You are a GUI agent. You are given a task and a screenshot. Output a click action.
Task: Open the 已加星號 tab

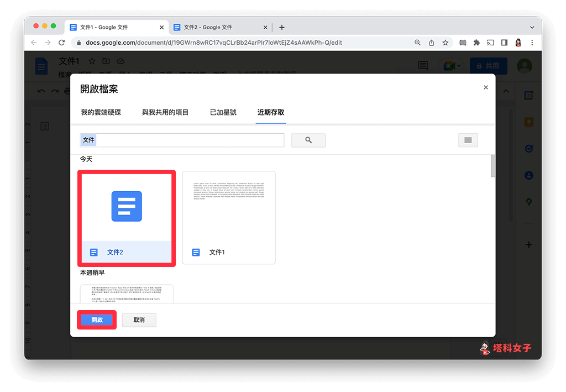coord(223,112)
